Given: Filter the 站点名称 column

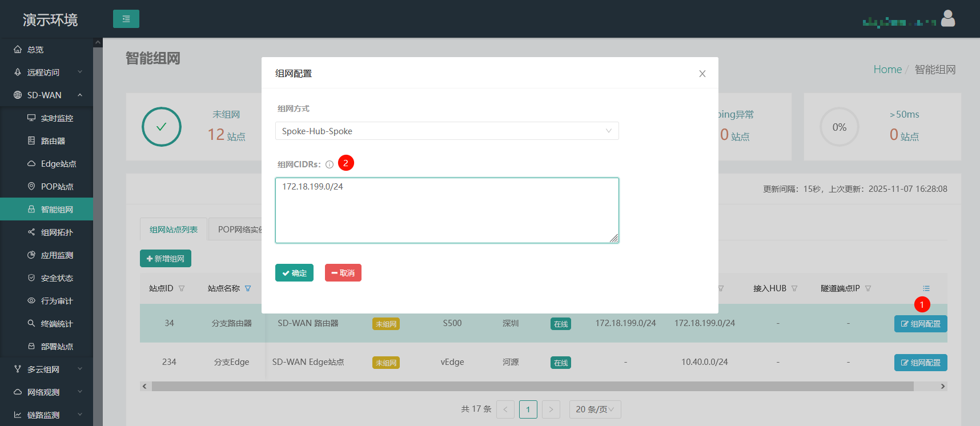Looking at the screenshot, I should pos(248,288).
